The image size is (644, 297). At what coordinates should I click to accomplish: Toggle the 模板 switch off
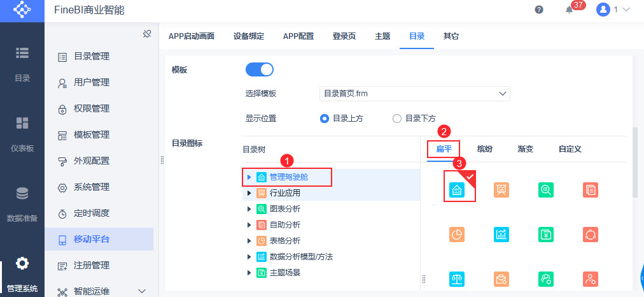coord(259,69)
